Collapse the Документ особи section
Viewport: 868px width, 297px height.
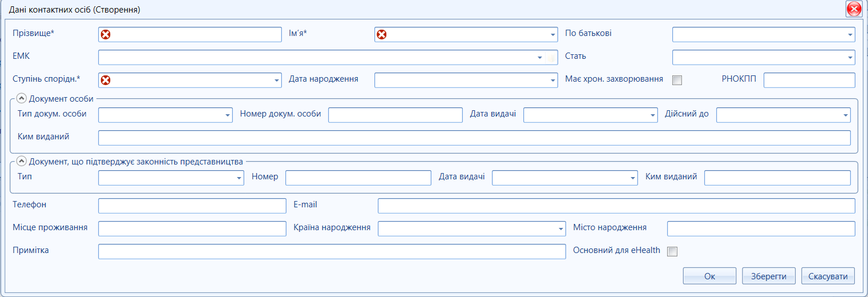[x=22, y=98]
